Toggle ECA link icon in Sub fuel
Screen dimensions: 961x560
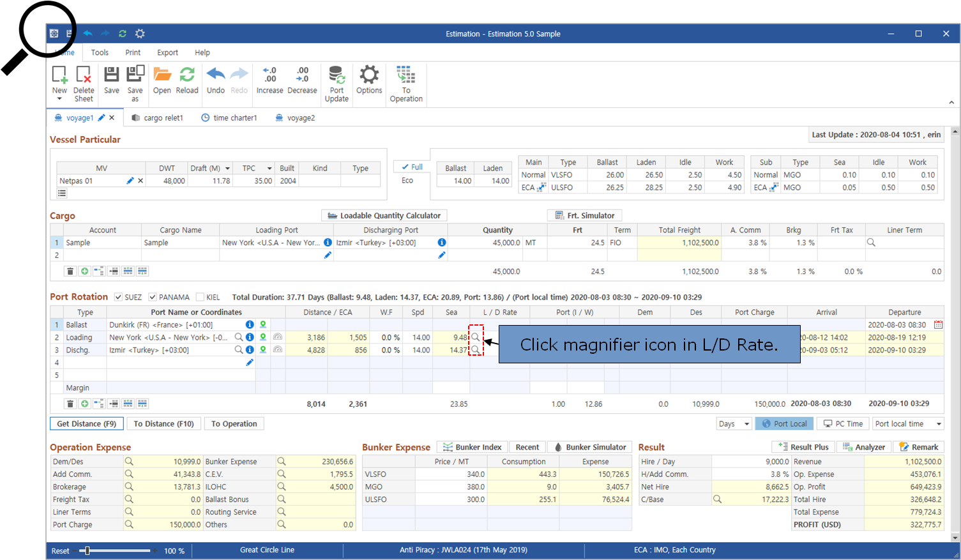(774, 187)
